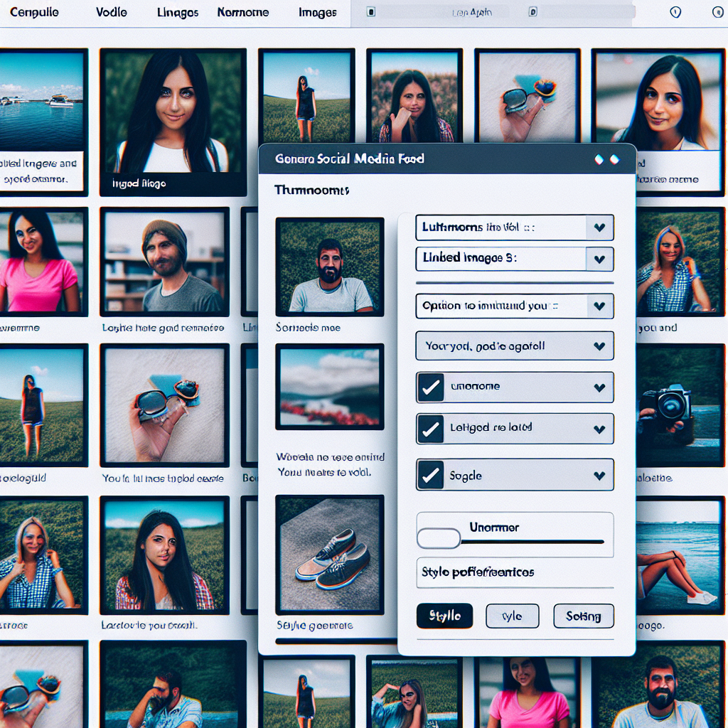
Task: Click the dark 'Styllo' button
Action: 444,616
